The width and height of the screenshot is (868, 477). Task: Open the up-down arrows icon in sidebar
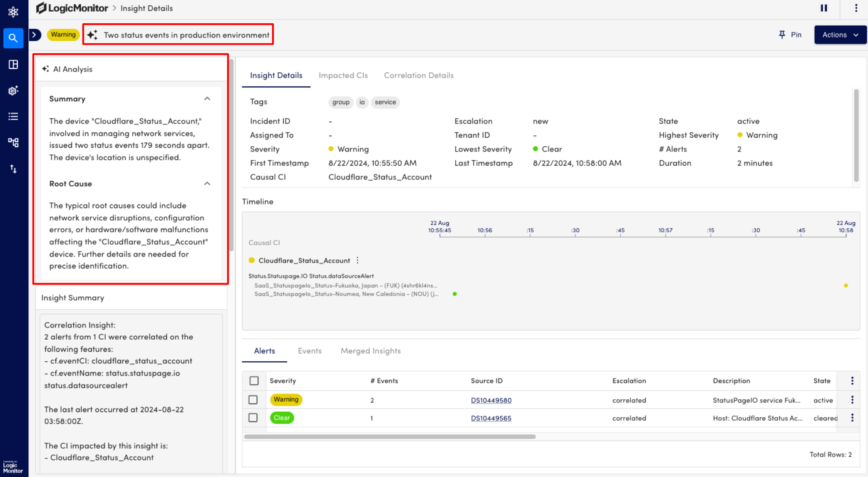pos(13,169)
